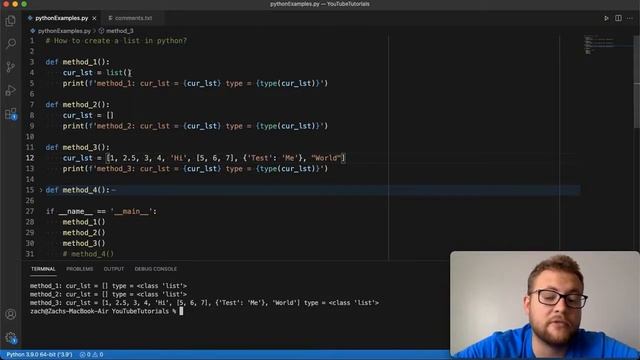This screenshot has width=640, height=360.
Task: Open the Accounts menu icon
Action: (x=11, y=314)
